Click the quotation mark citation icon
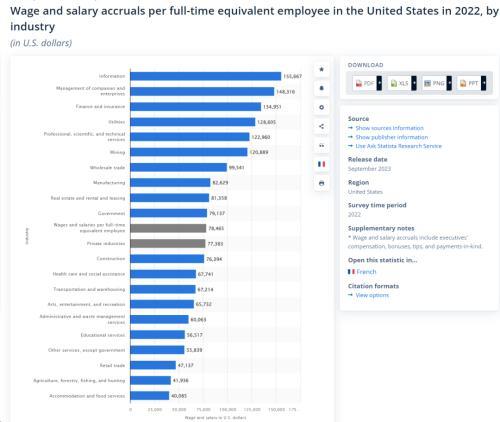This screenshot has width=500, height=422. 321,145
